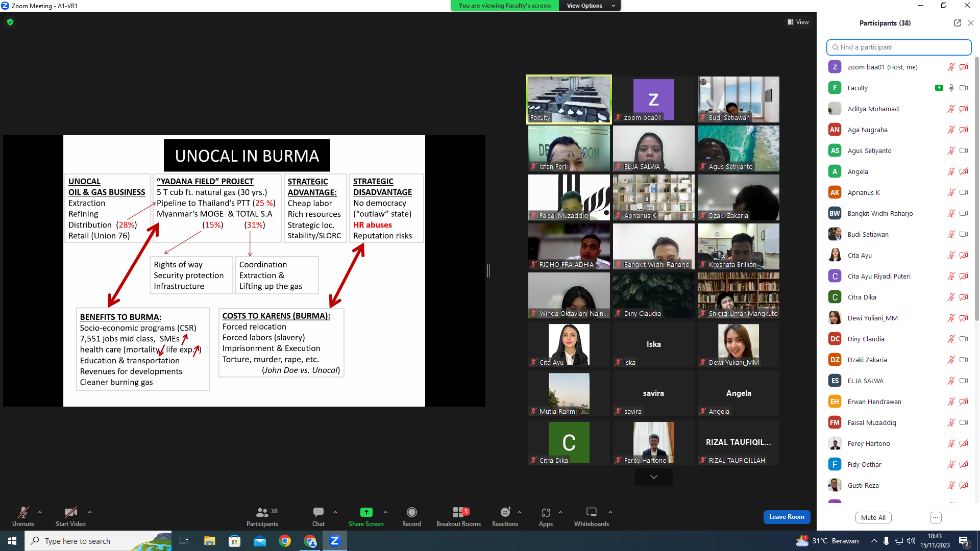Open Windows notification center
Viewport: 980px width, 551px height.
(965, 541)
